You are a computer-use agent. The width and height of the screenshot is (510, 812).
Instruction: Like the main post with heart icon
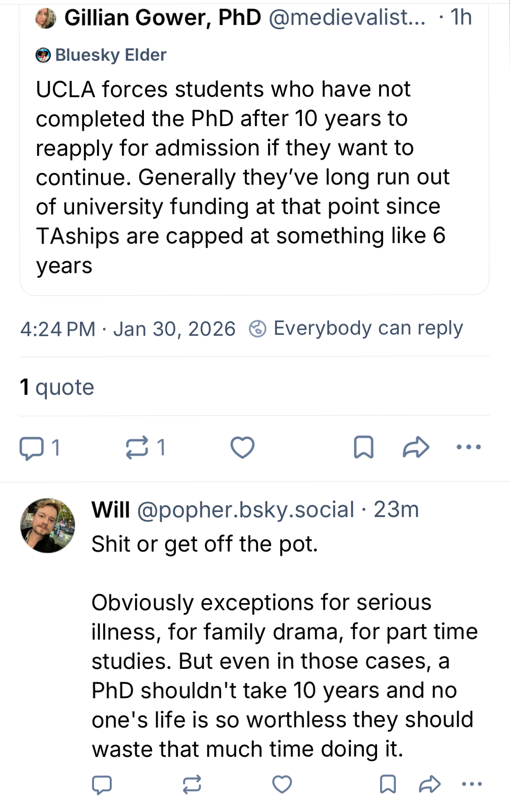tap(242, 447)
